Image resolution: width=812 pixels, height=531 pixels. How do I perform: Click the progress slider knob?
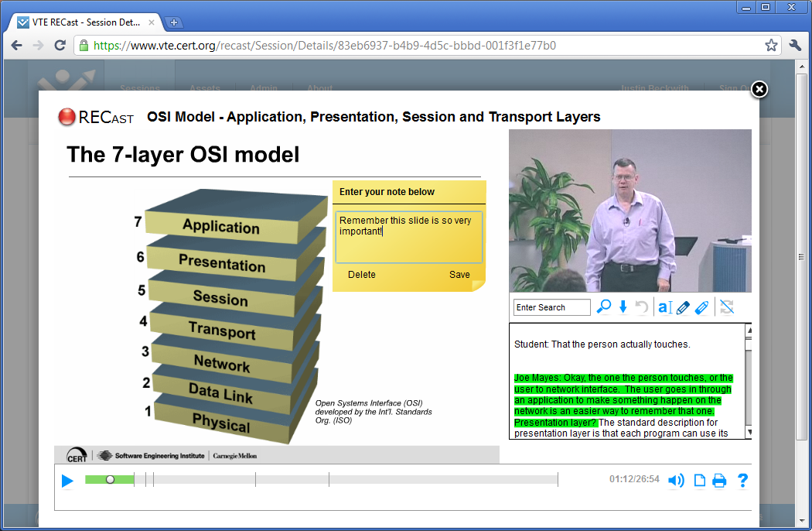pyautogui.click(x=110, y=480)
